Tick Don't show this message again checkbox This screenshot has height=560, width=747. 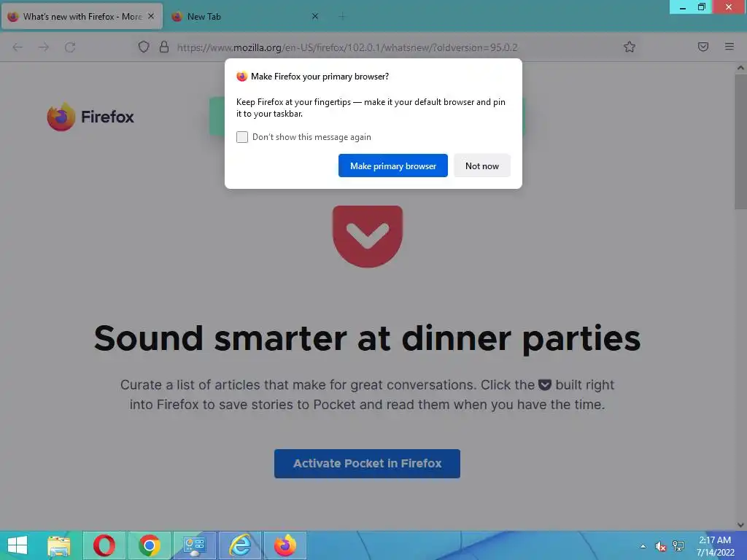click(242, 137)
